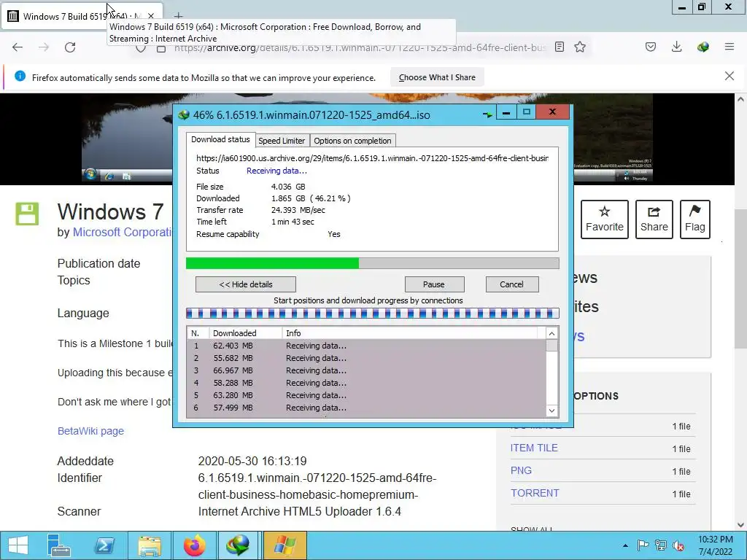The height and width of the screenshot is (560, 747).
Task: Switch to Firefox in taskbar
Action: (x=194, y=545)
